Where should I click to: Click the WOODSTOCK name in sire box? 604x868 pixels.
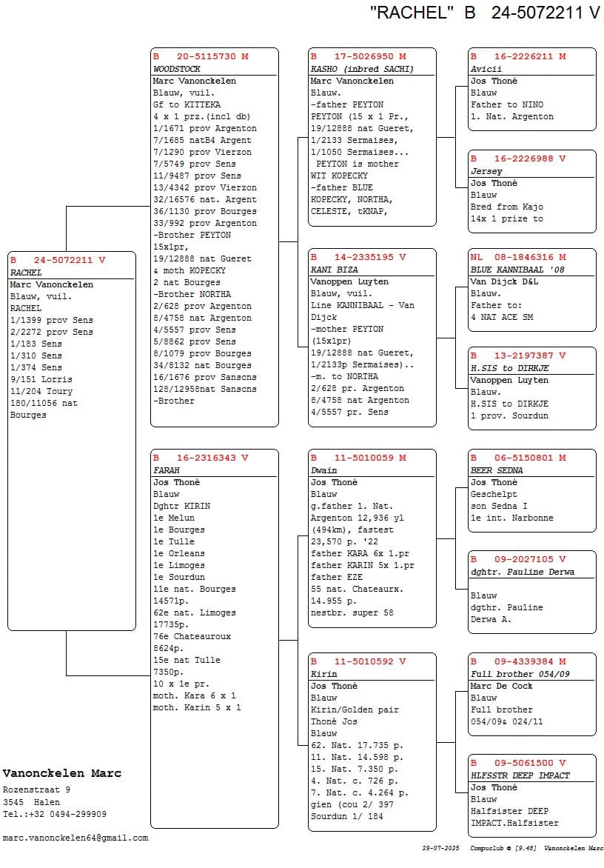[177, 69]
